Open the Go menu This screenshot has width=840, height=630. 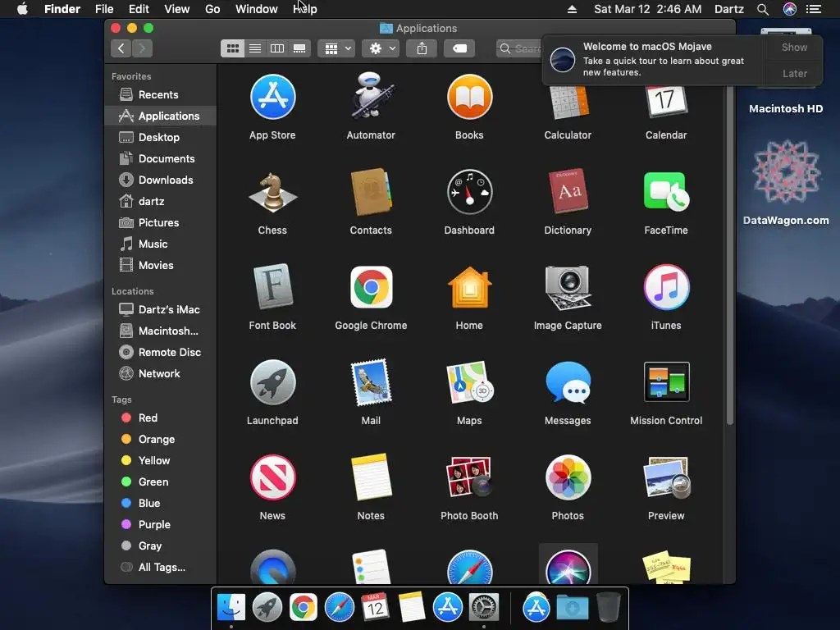pyautogui.click(x=212, y=9)
